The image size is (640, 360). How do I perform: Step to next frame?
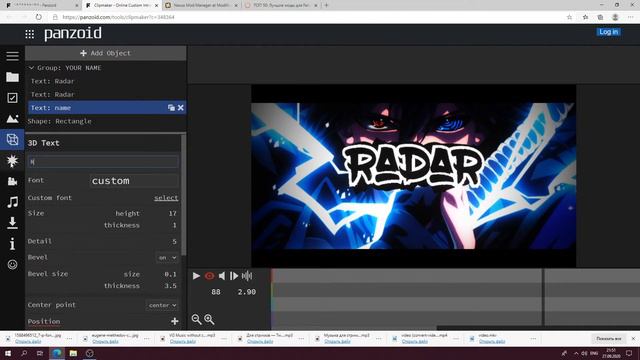tap(234, 276)
